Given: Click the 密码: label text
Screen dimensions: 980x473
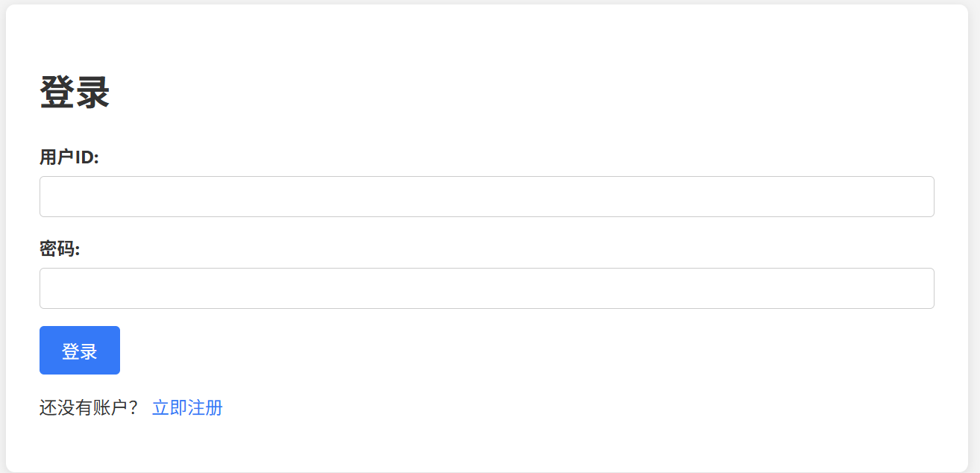Looking at the screenshot, I should click(x=60, y=249).
